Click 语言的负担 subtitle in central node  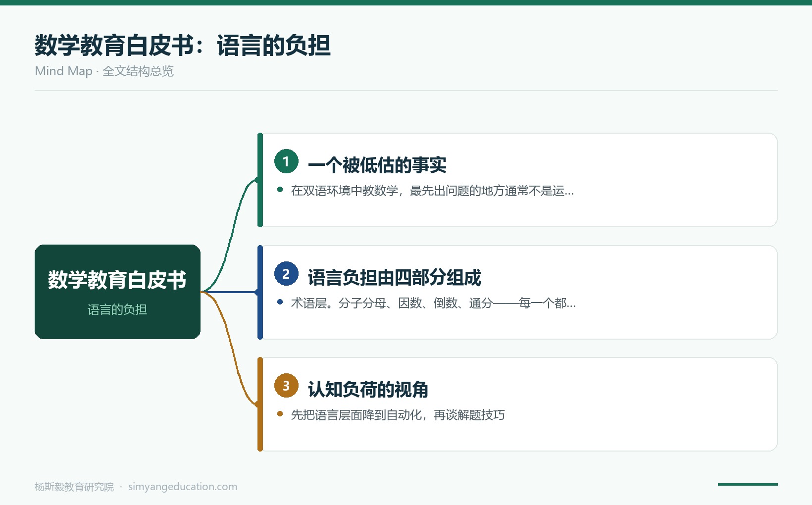point(117,309)
